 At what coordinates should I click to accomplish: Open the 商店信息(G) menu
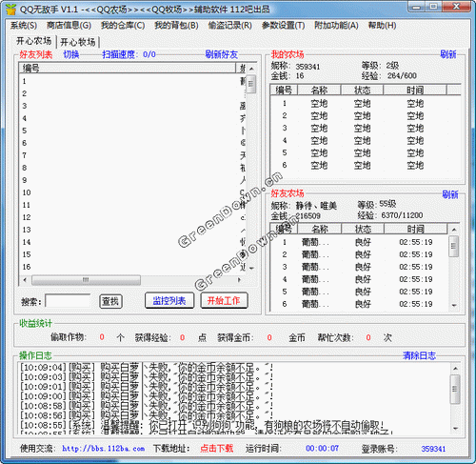[x=69, y=26]
